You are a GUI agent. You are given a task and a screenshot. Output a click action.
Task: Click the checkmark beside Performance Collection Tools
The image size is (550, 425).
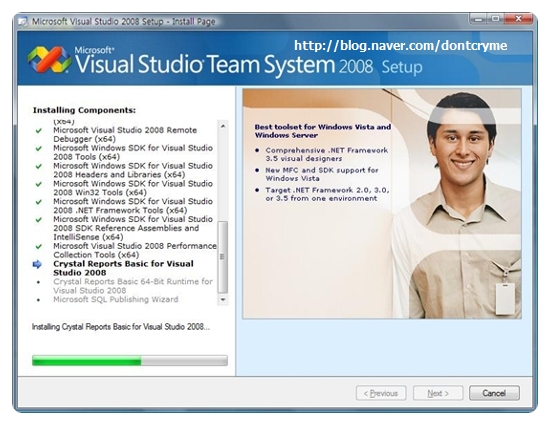click(x=39, y=247)
